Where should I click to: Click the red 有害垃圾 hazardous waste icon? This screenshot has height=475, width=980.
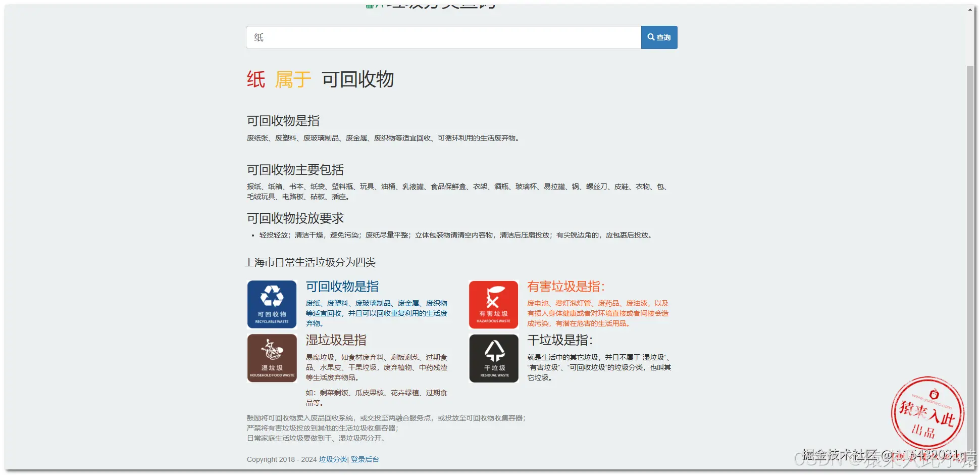pyautogui.click(x=493, y=305)
